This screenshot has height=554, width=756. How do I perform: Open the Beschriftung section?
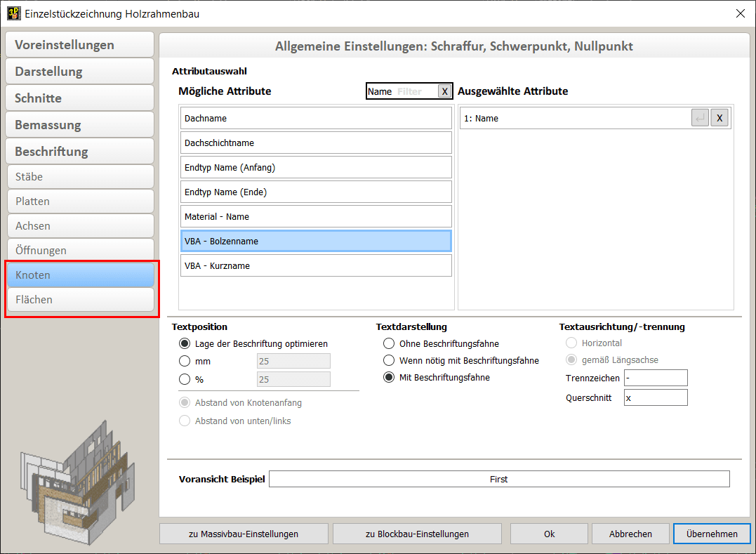tap(80, 152)
